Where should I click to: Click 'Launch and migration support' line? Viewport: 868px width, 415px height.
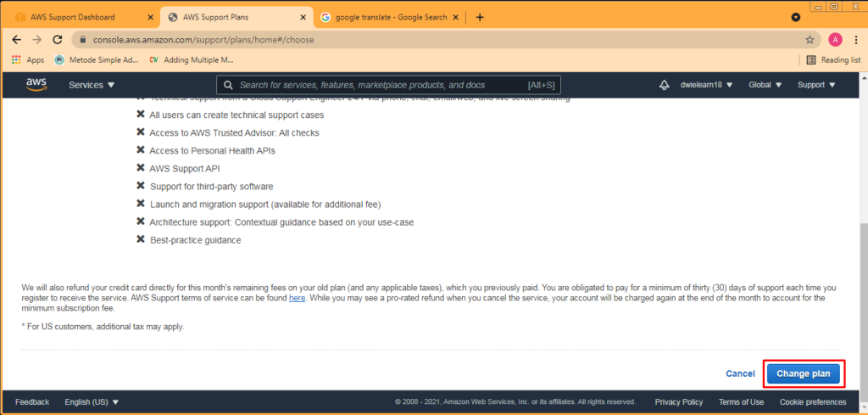coord(265,205)
